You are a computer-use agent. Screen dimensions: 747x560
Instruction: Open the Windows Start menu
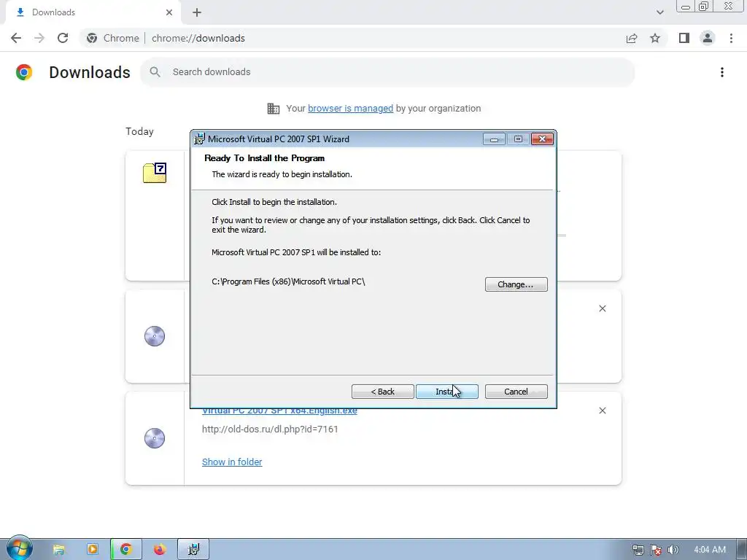click(x=20, y=548)
